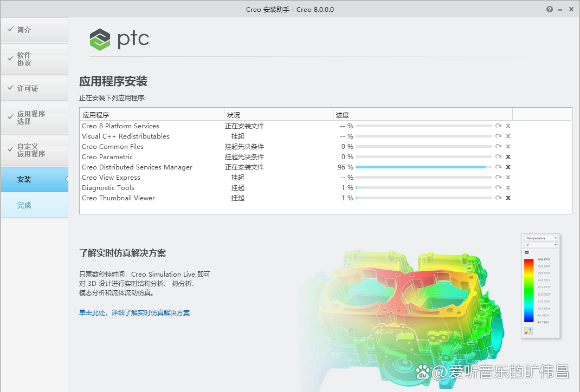Select the Creo Thumbnail Viewer row name

(x=118, y=198)
